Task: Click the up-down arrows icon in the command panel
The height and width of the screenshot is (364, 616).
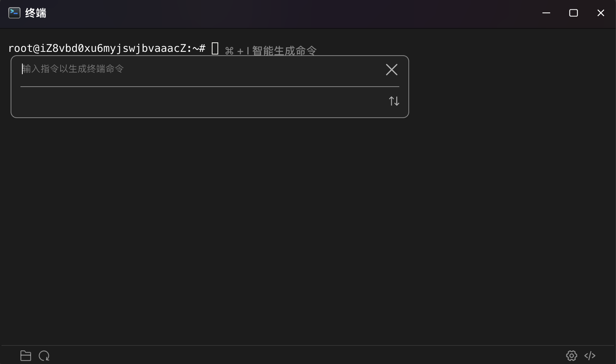Action: [394, 101]
